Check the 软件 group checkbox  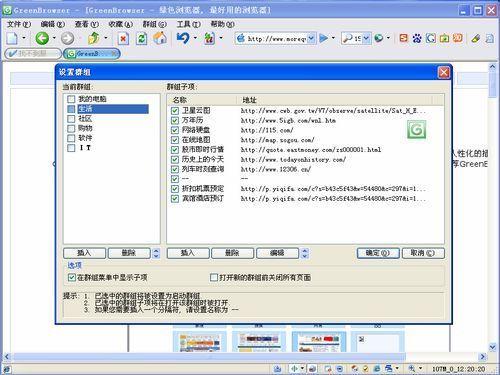(x=71, y=138)
